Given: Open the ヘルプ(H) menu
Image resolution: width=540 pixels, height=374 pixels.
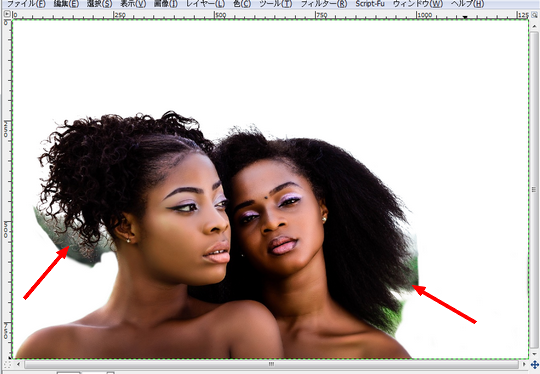Looking at the screenshot, I should tap(467, 4).
